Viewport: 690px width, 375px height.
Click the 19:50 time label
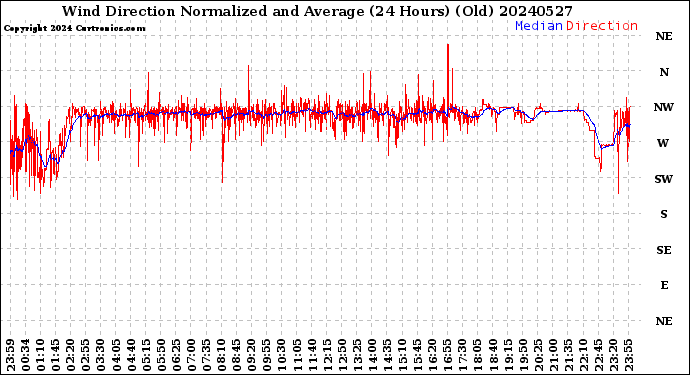pos(522,355)
